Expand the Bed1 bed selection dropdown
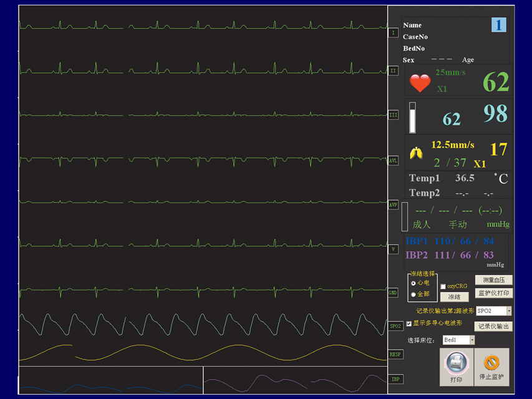The width and height of the screenshot is (532, 399). point(472,340)
